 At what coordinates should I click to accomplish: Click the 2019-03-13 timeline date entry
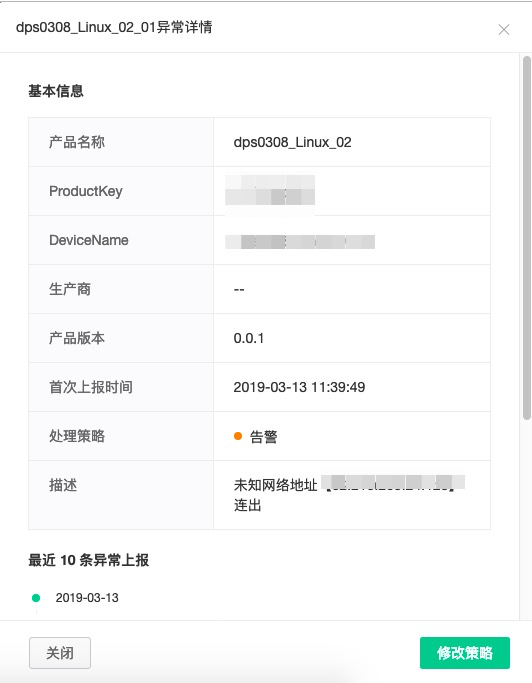click(87, 598)
